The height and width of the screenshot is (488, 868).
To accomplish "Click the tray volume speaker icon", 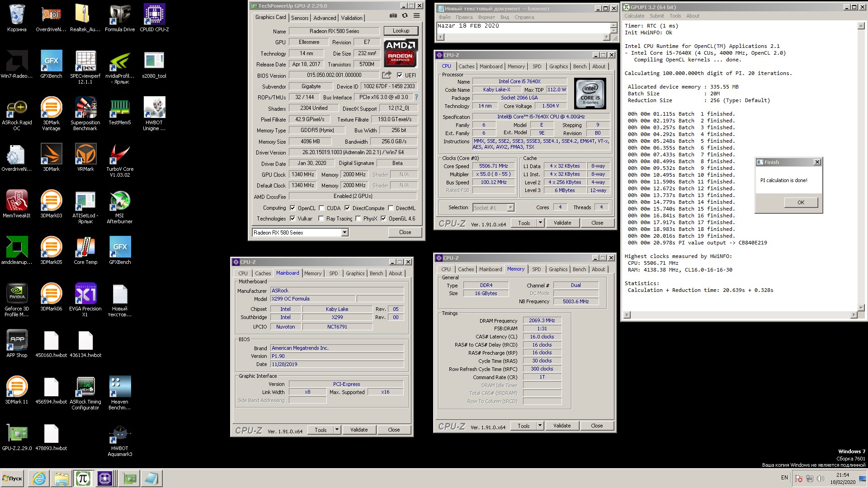I will (820, 479).
